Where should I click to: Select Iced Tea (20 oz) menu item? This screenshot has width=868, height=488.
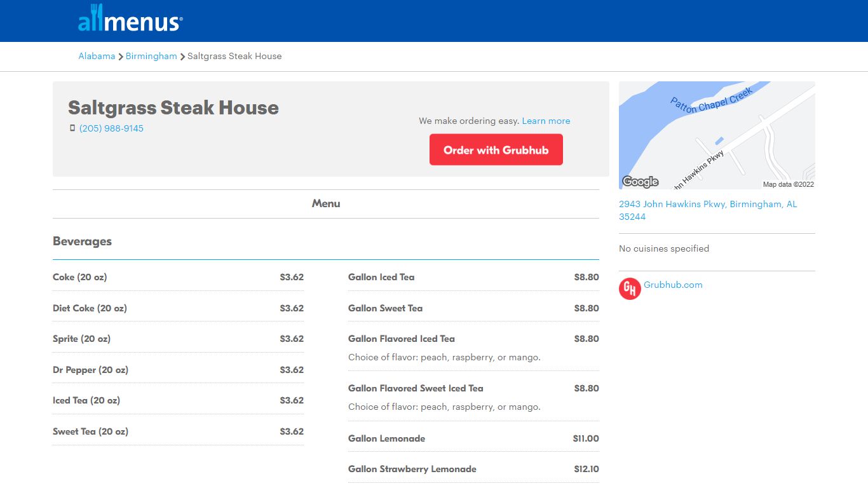[x=86, y=400]
